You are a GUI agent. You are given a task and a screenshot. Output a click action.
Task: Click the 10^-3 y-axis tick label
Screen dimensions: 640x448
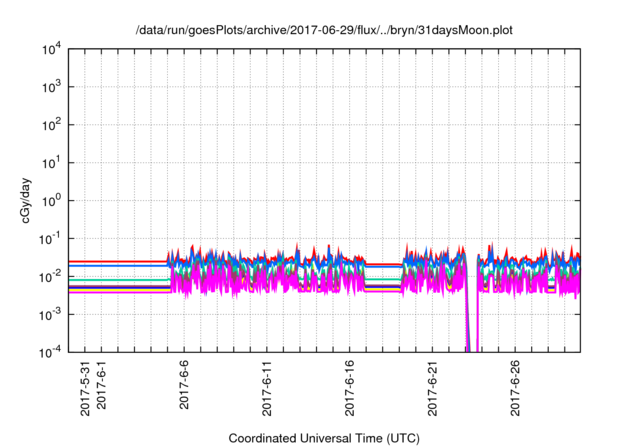pos(52,314)
